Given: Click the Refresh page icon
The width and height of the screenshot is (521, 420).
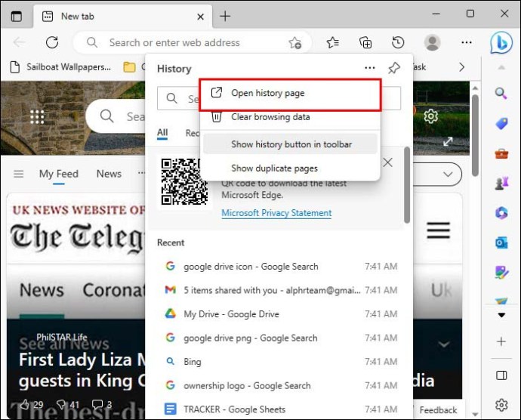Looking at the screenshot, I should pyautogui.click(x=52, y=42).
